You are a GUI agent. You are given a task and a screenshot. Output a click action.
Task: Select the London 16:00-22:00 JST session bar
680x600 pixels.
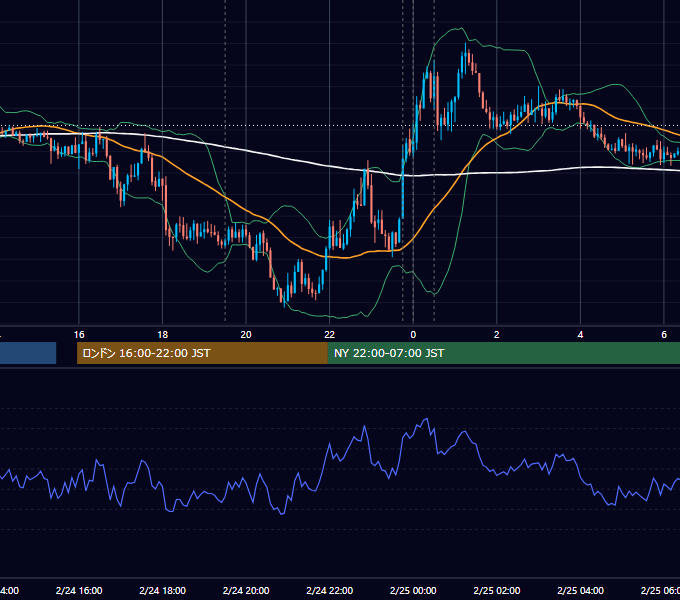pos(202,353)
